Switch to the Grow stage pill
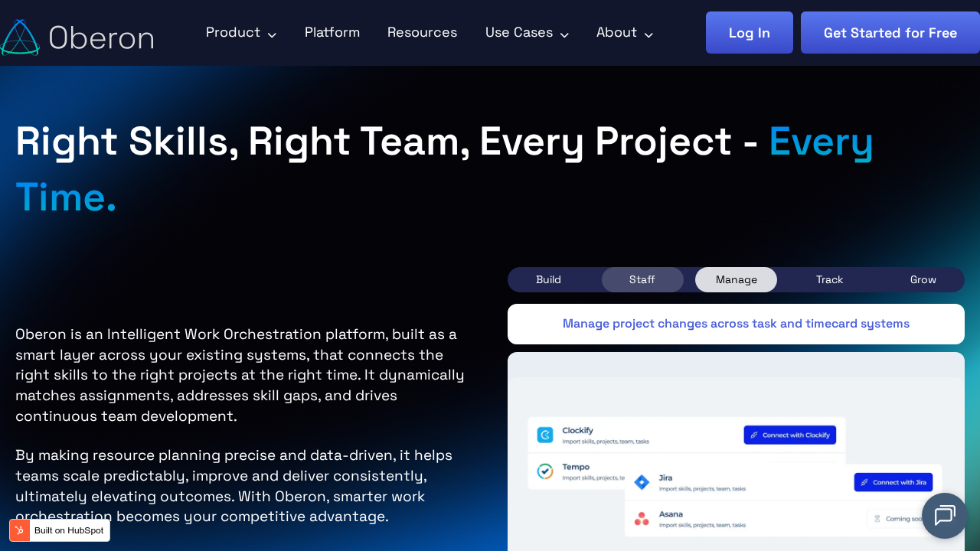The height and width of the screenshot is (551, 980). (923, 279)
